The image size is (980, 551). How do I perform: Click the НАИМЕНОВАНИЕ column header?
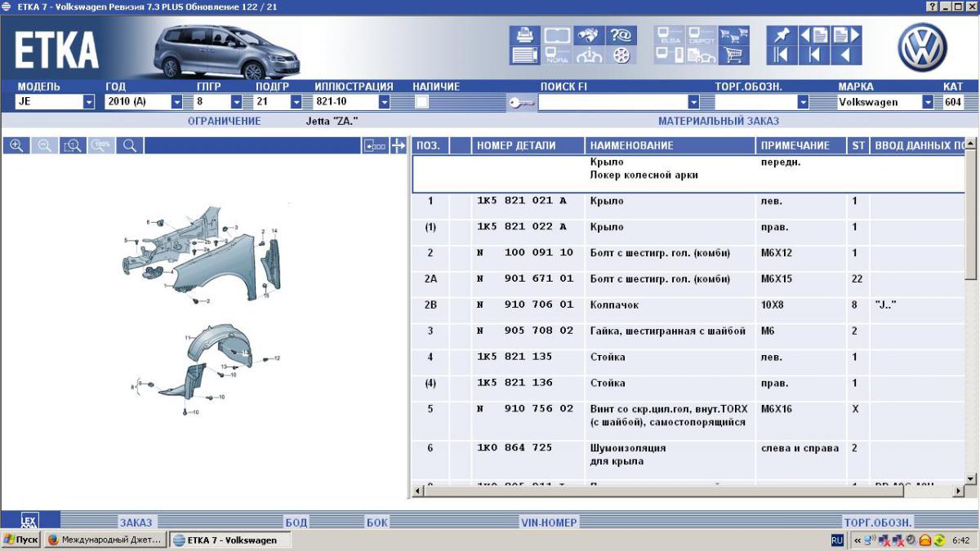click(670, 145)
